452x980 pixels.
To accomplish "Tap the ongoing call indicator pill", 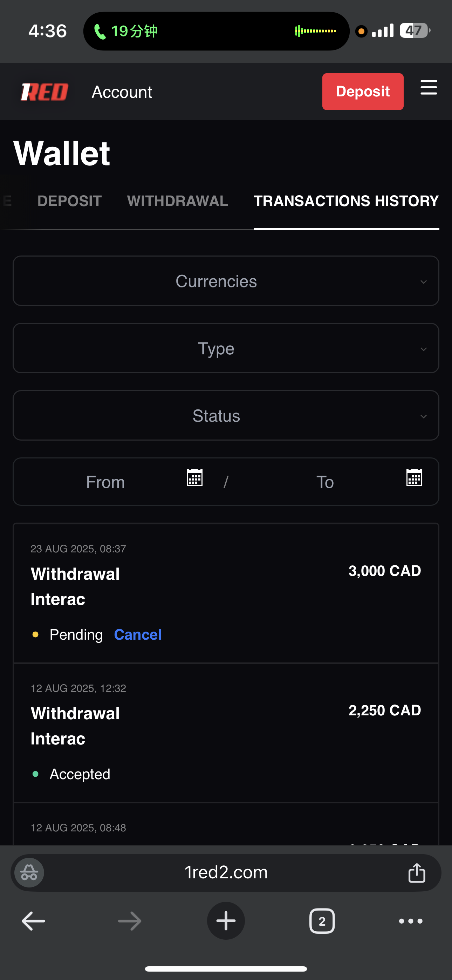I will click(x=216, y=31).
